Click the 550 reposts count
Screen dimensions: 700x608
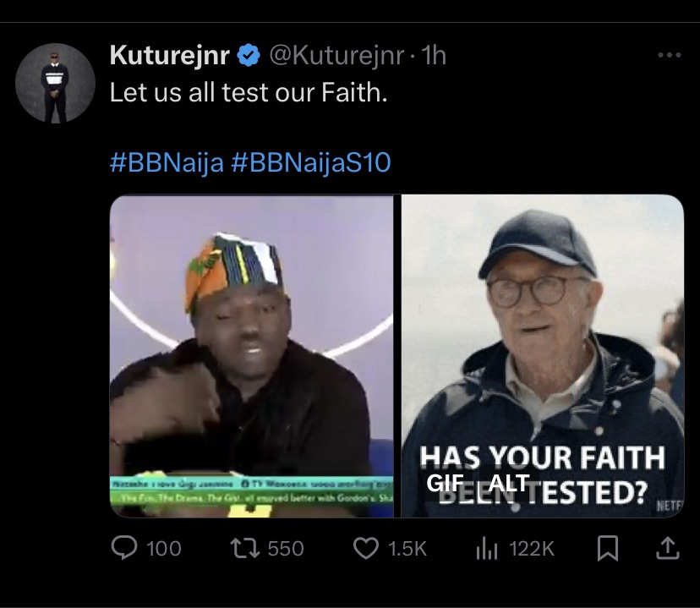point(285,549)
